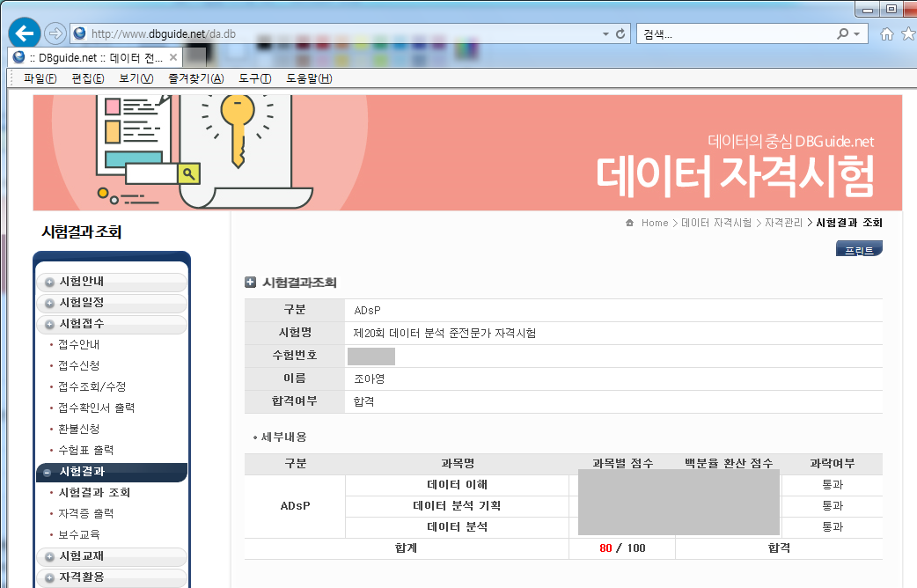Image resolution: width=917 pixels, height=588 pixels.
Task: Expand the 시험일정 sidebar section
Action: click(112, 303)
